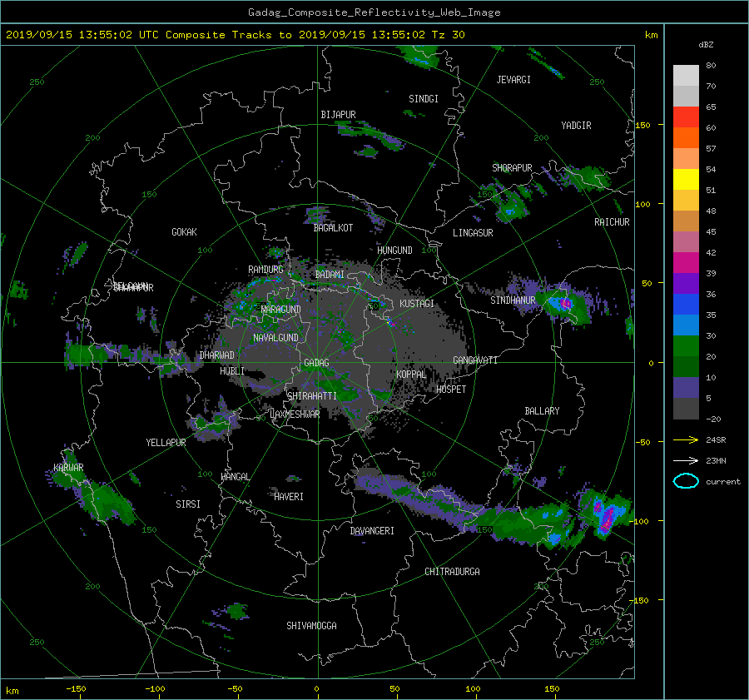The image size is (749, 700).
Task: Click the magenta storm core near Sindhanur
Action: tap(566, 304)
